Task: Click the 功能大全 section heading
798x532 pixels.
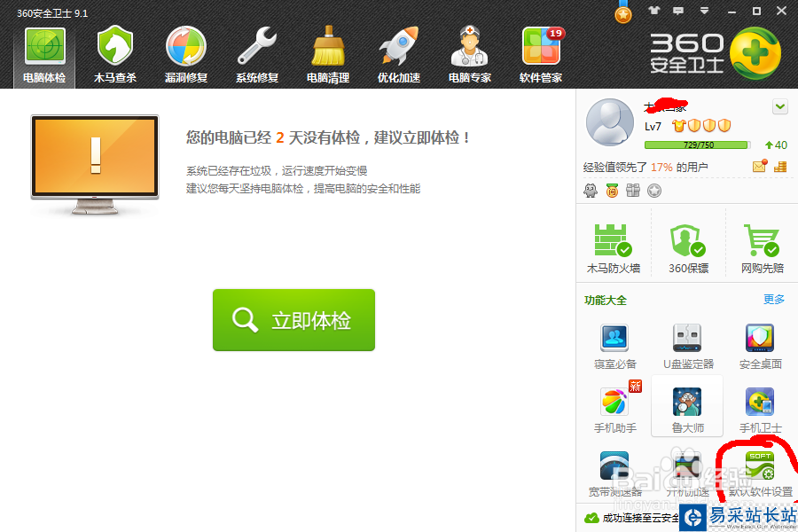Action: (605, 301)
